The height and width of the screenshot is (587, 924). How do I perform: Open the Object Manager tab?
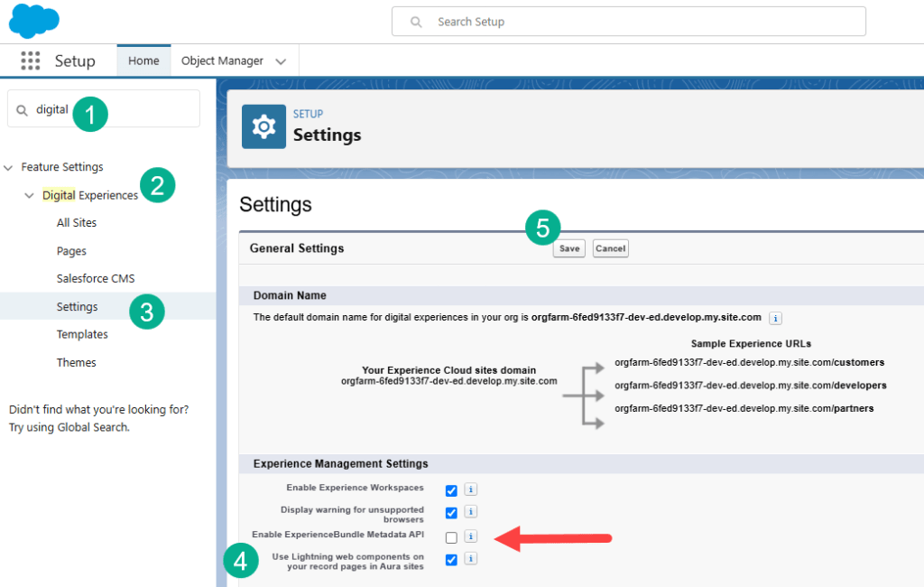(x=222, y=61)
